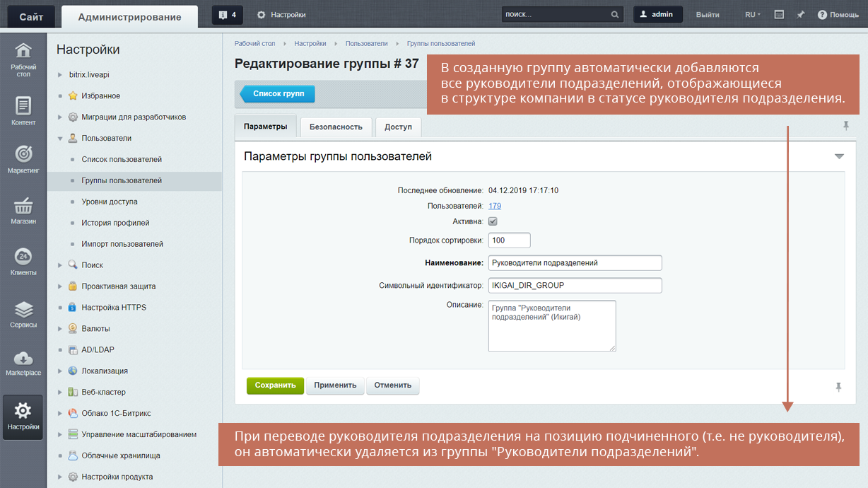Open the notifications counter showing 4
The height and width of the screenshot is (488, 868).
pos(228,15)
